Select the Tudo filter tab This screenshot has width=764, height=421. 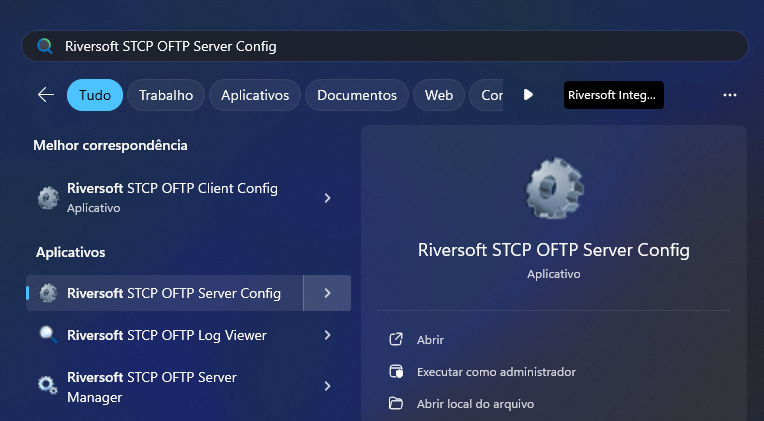point(95,95)
